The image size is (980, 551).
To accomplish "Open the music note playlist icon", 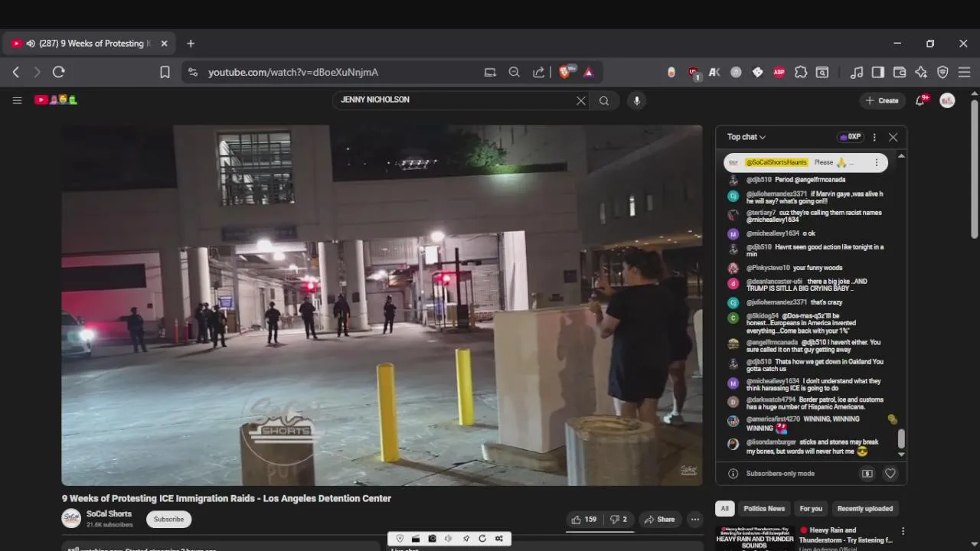I will click(x=857, y=72).
